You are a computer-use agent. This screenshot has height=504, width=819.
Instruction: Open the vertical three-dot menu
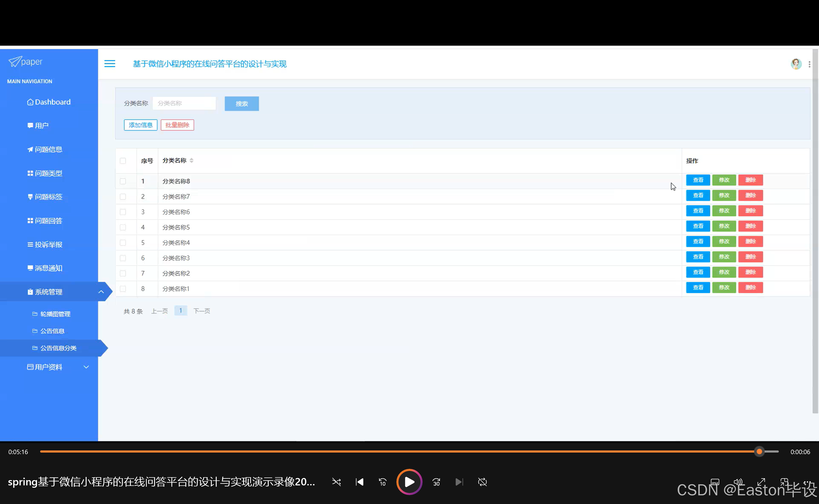(x=809, y=64)
